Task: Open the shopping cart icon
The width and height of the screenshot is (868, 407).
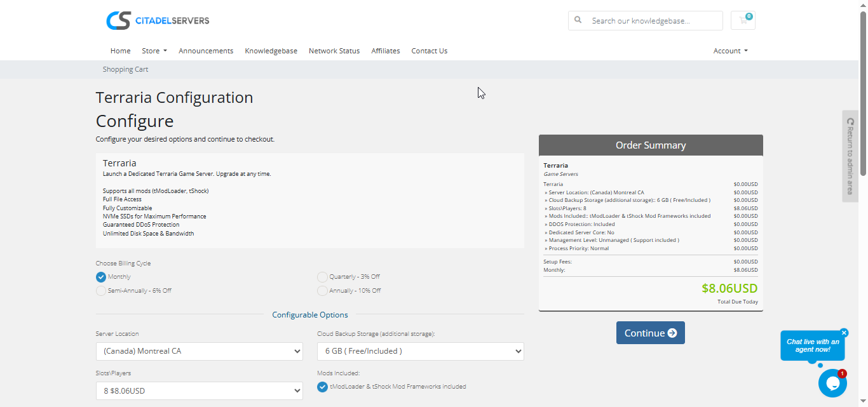Action: (x=743, y=20)
